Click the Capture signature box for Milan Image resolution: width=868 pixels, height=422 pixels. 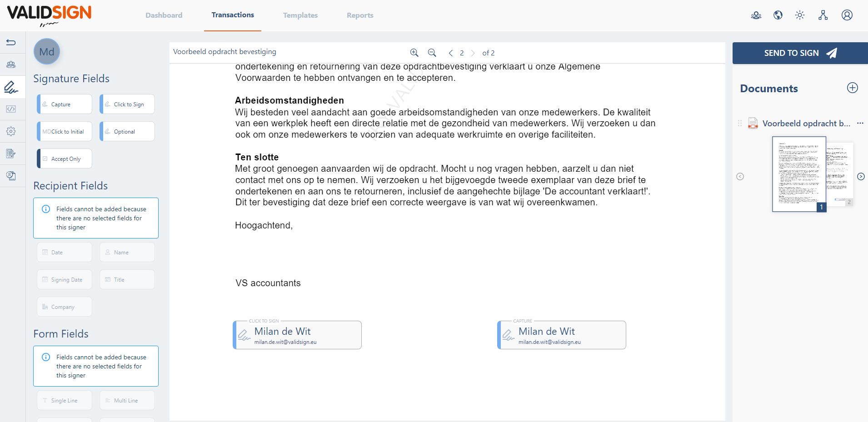tap(562, 335)
